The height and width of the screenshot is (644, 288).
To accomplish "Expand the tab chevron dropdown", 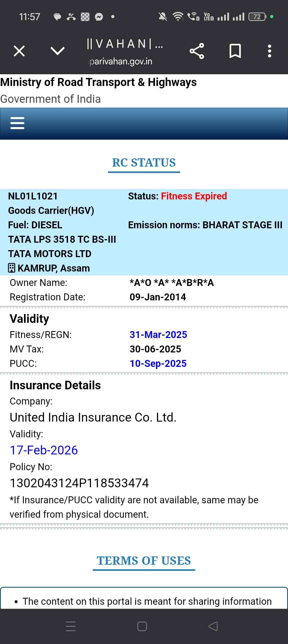I will [58, 51].
